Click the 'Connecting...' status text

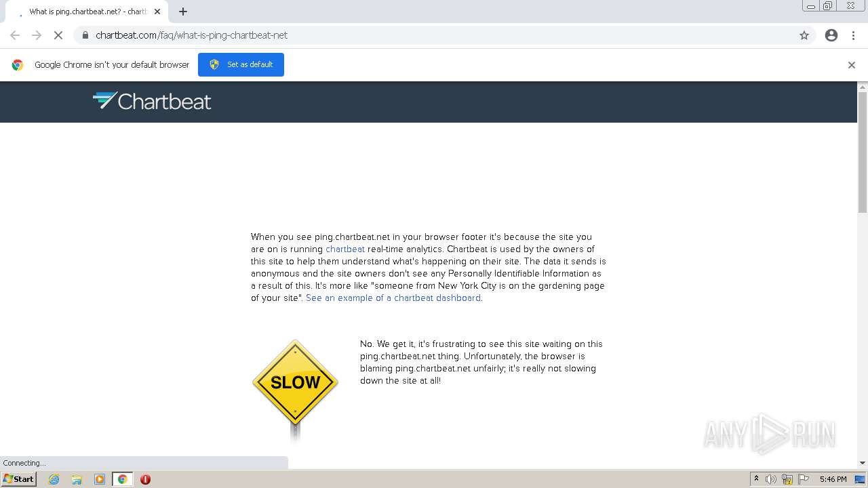[24, 463]
